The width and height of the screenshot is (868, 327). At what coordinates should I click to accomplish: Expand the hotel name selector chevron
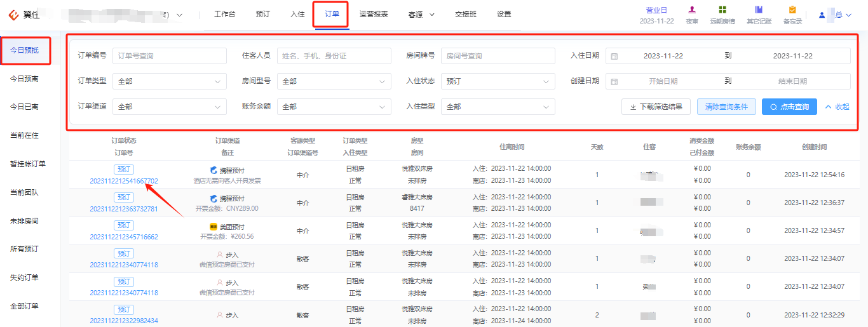click(179, 15)
